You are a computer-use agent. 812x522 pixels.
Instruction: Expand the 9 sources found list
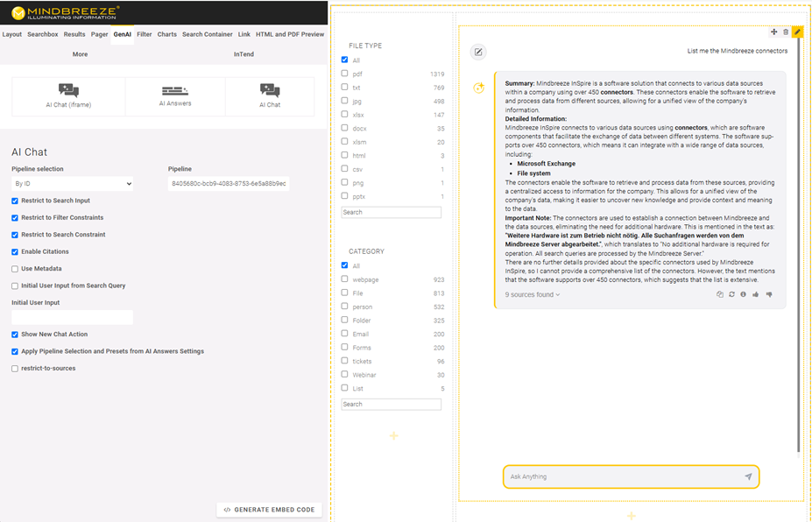[533, 294]
